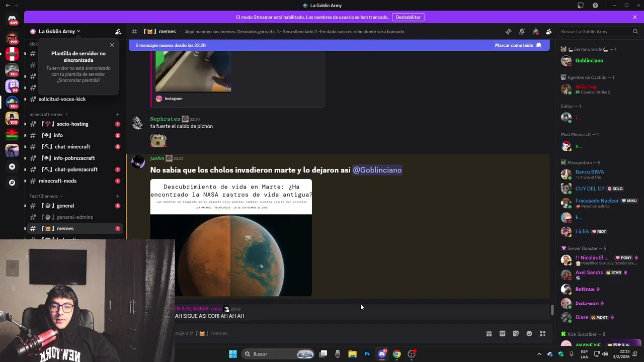Toggle channel notification mute bell
This screenshot has width=644, height=362.
pos(522,31)
